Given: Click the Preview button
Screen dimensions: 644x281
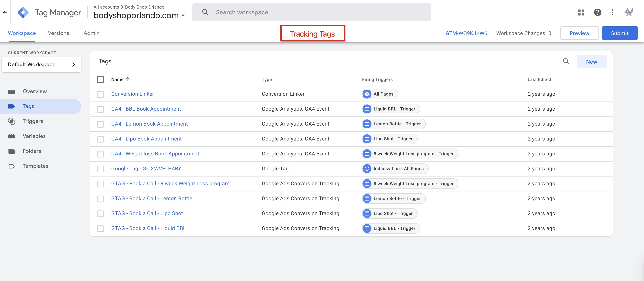Looking at the screenshot, I should point(579,33).
